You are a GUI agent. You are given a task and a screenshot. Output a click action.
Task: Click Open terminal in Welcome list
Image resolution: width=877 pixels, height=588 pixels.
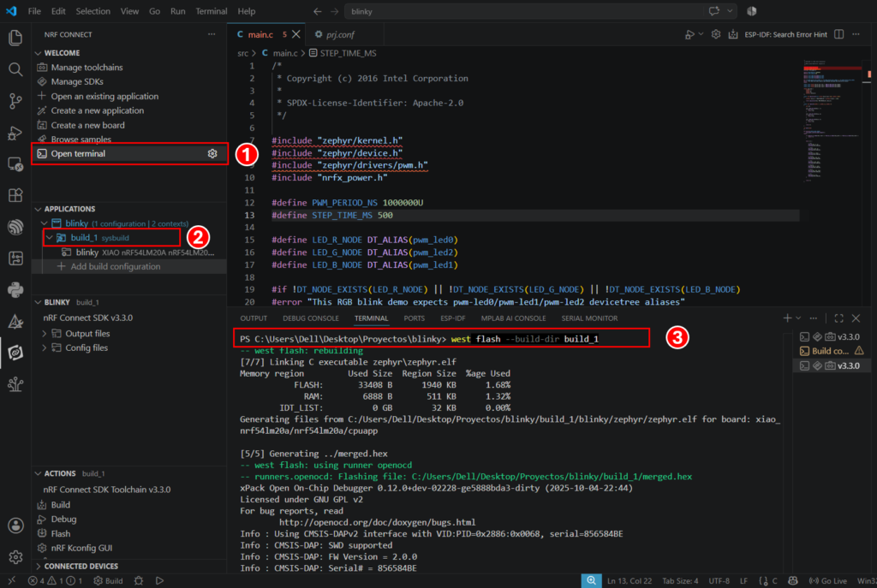(x=78, y=154)
